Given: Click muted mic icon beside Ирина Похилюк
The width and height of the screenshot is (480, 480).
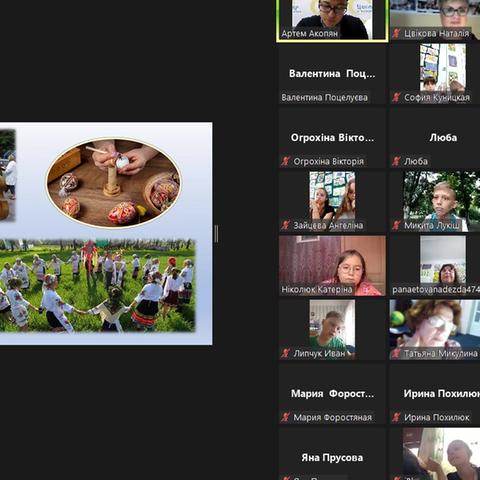Looking at the screenshot, I should point(396,417).
